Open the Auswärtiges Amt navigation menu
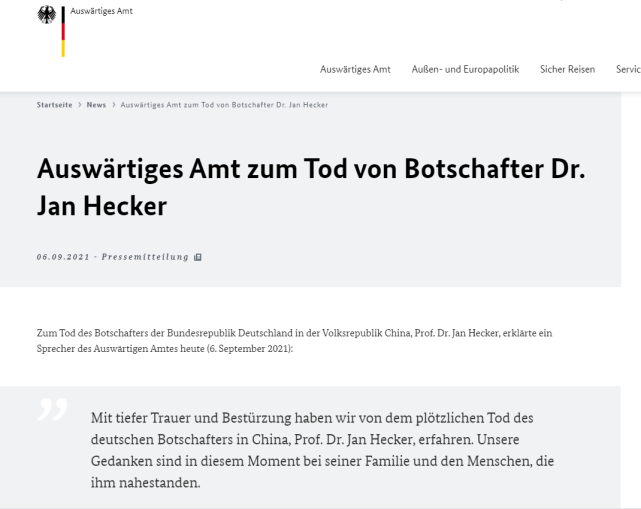 pos(355,70)
